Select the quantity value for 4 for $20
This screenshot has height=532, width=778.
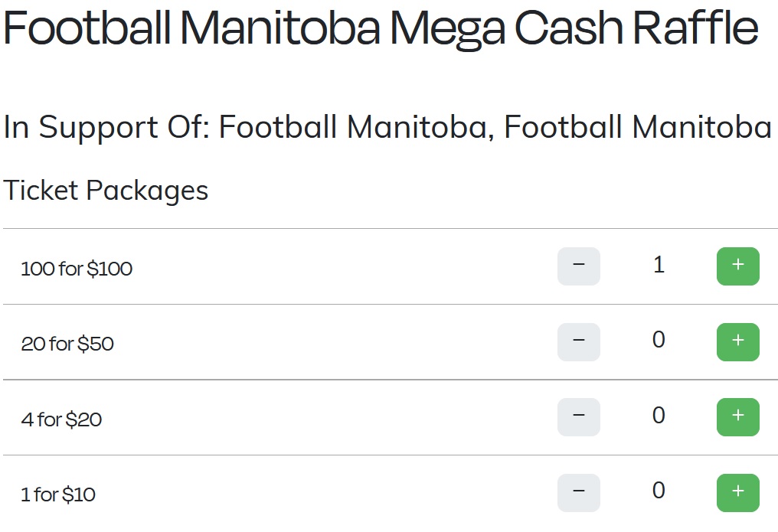point(659,416)
